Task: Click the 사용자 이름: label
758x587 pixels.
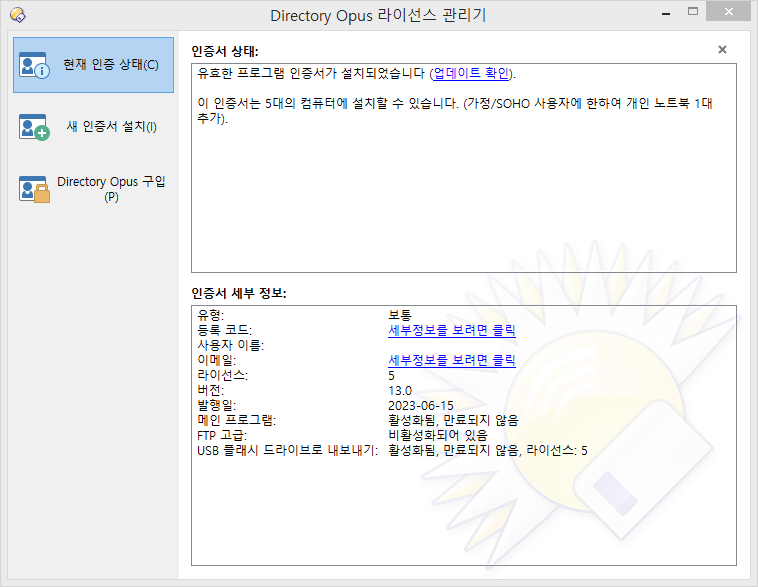Action: (x=231, y=345)
